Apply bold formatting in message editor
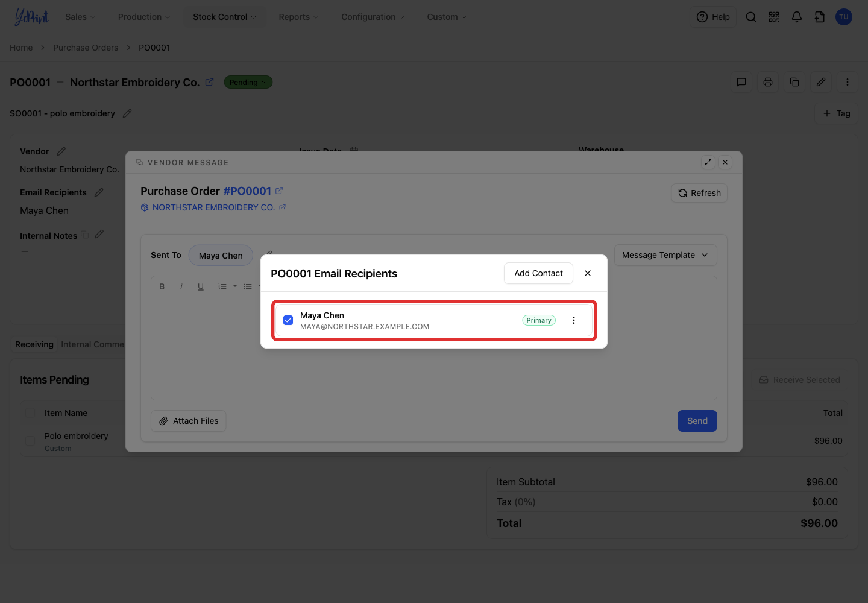Image resolution: width=868 pixels, height=603 pixels. (162, 286)
